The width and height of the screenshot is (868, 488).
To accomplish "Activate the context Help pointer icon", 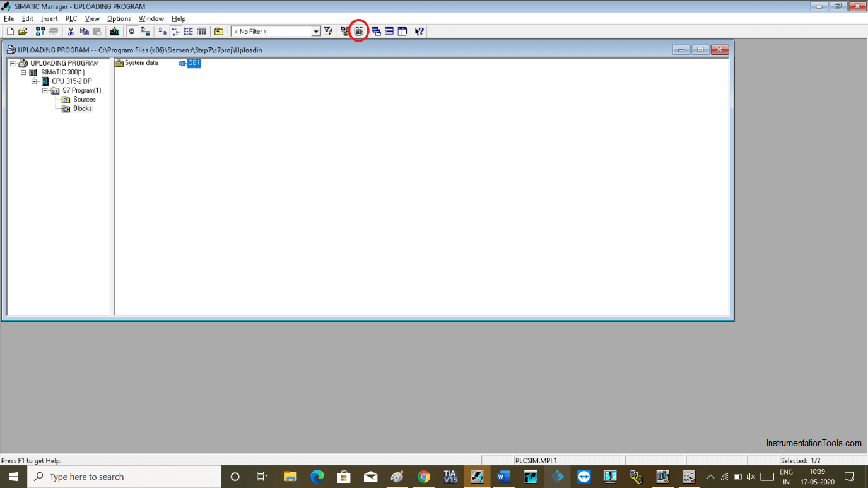I will [x=419, y=32].
